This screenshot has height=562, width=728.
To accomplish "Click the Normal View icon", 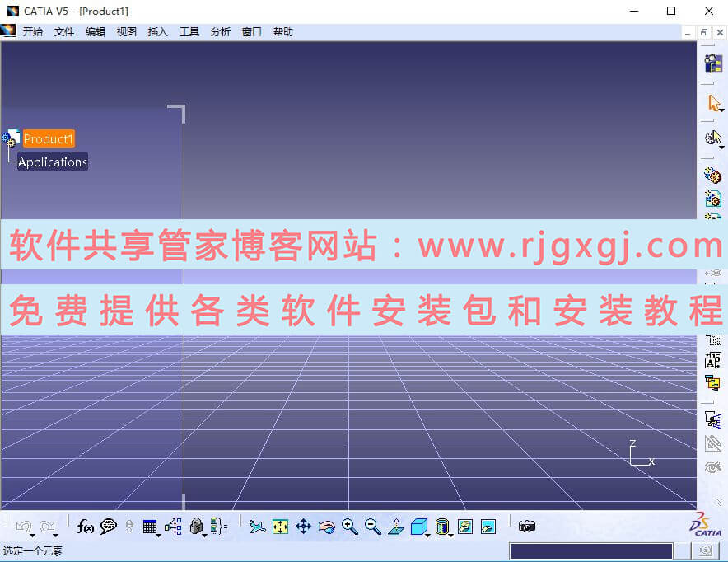I will coord(396,527).
